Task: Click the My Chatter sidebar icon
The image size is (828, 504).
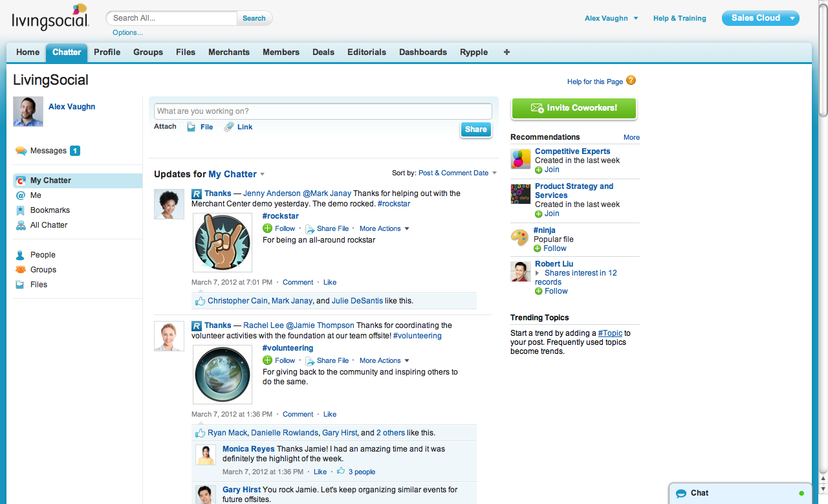Action: tap(21, 181)
